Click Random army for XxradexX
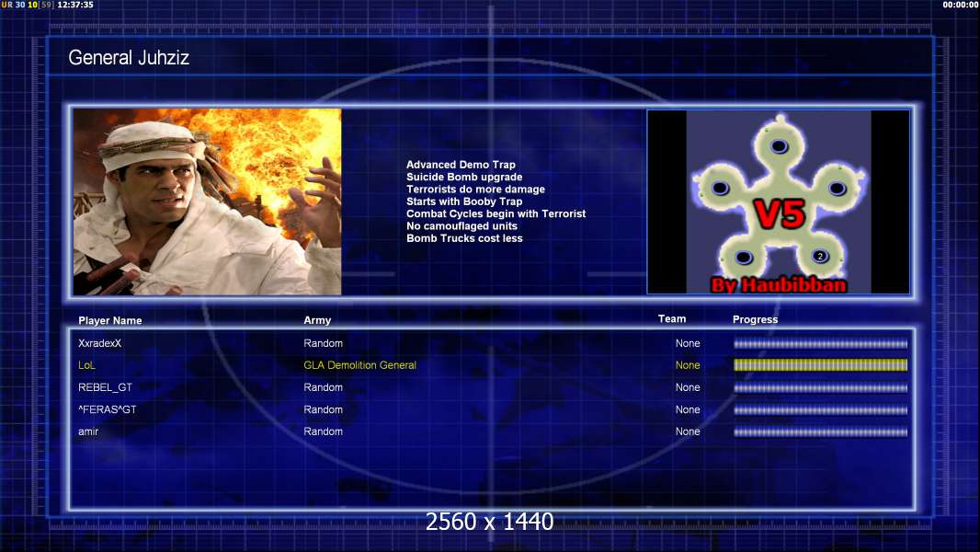Viewport: 980px width, 552px height. [x=323, y=343]
